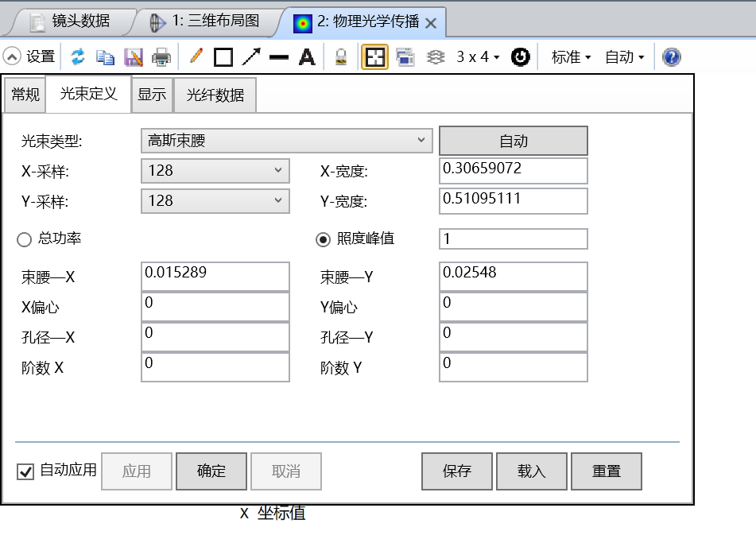Select the text annotation A tool

307,57
